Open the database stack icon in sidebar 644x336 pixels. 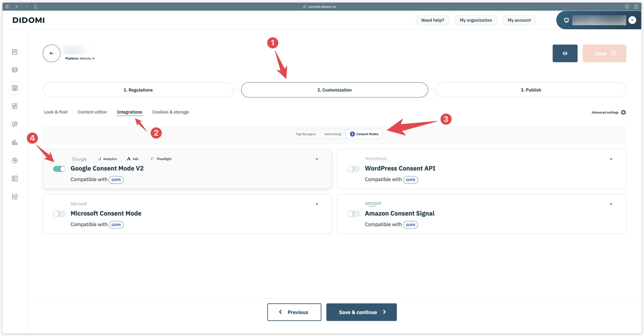(15, 70)
